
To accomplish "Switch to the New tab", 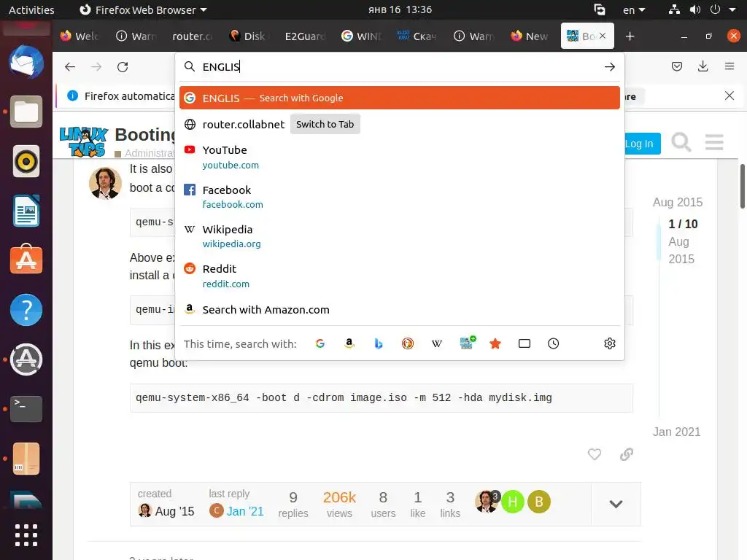I will click(x=530, y=36).
